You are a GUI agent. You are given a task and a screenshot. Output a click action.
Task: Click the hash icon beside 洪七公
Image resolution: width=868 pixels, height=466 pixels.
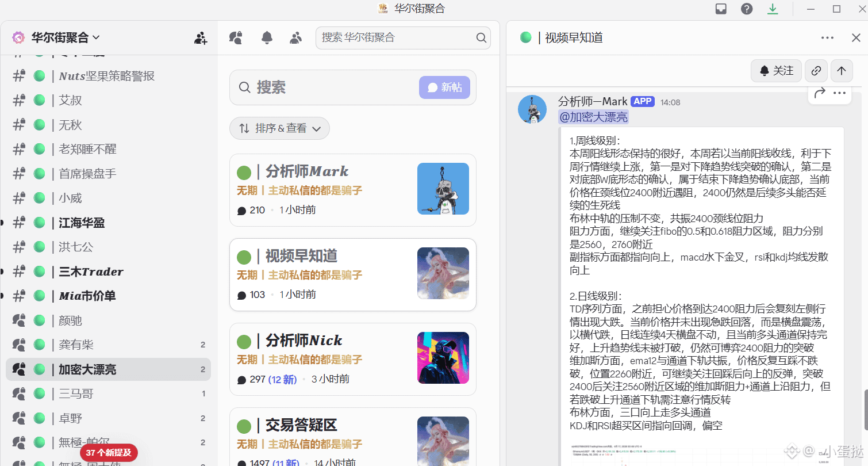[x=19, y=247]
